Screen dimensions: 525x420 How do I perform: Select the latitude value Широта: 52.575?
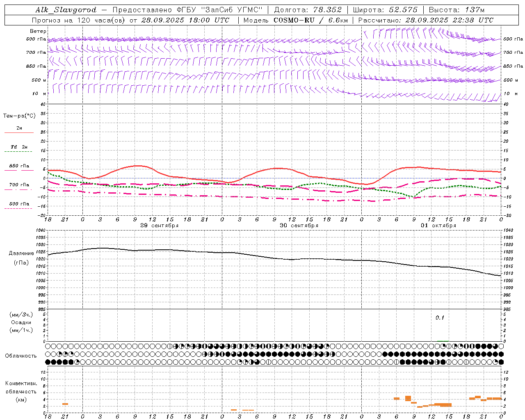click(385, 10)
